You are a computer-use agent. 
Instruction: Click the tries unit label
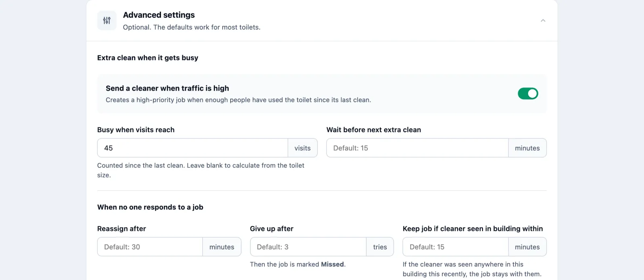pyautogui.click(x=380, y=247)
